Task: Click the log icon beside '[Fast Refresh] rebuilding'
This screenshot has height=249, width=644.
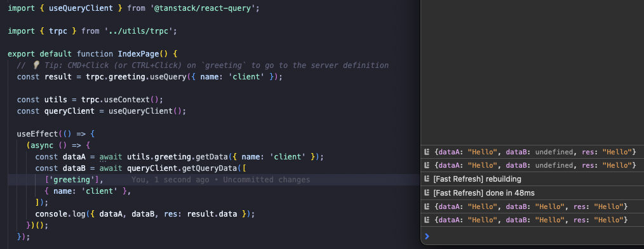Action: [x=427, y=179]
